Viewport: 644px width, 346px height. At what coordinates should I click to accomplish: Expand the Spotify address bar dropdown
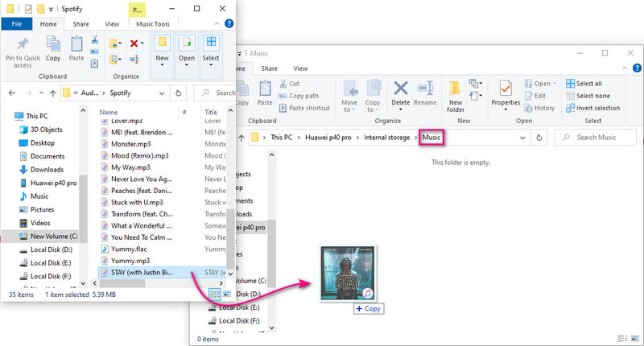(162, 93)
